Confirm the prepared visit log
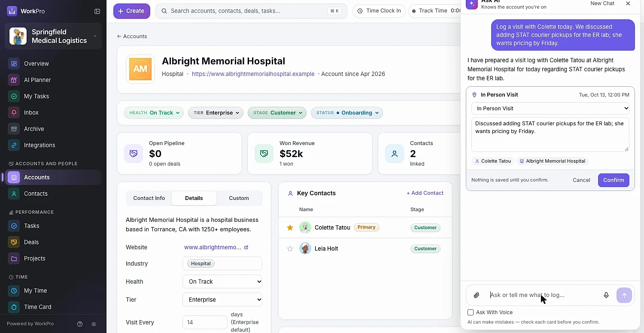 pos(614,180)
